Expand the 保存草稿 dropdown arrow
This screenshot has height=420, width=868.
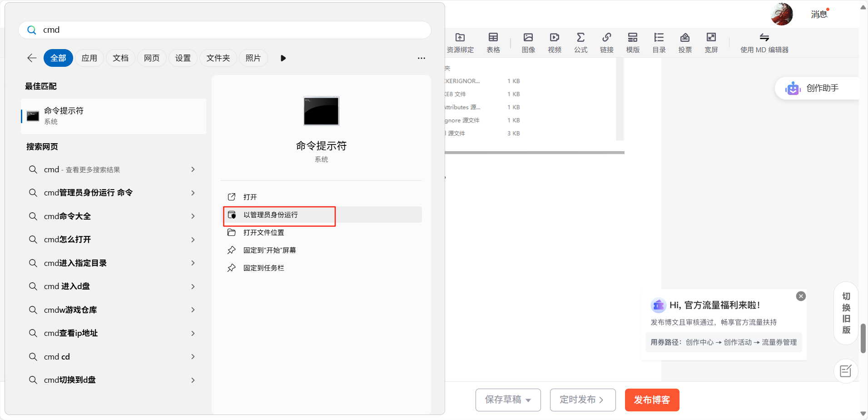(528, 400)
